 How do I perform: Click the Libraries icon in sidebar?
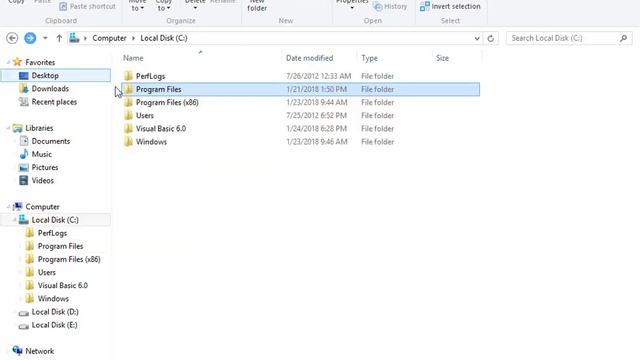[17, 128]
